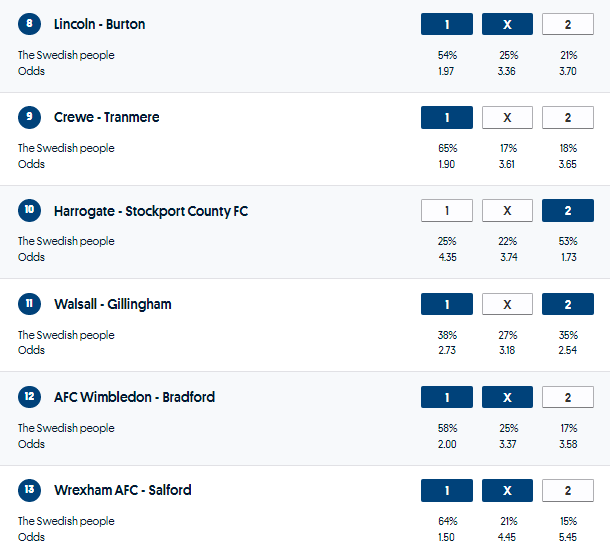This screenshot has width=610, height=557.
Task: Toggle home win (1) for Walsall - Gillingham
Action: point(447,304)
